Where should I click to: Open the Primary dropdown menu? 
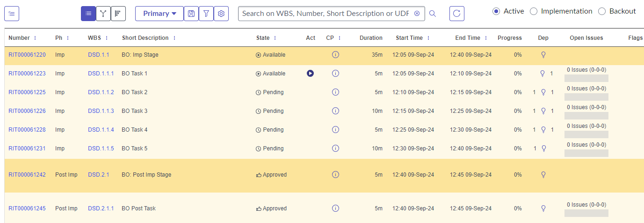coord(159,14)
